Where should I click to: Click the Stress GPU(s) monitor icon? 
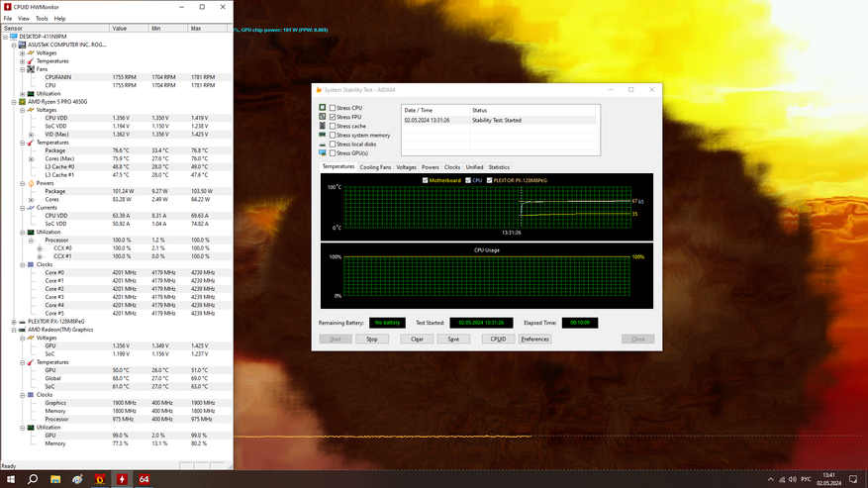coord(323,152)
